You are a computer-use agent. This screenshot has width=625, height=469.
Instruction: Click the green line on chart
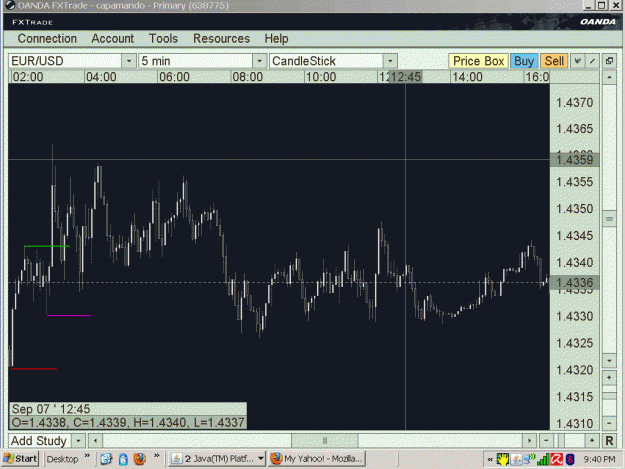[x=47, y=246]
